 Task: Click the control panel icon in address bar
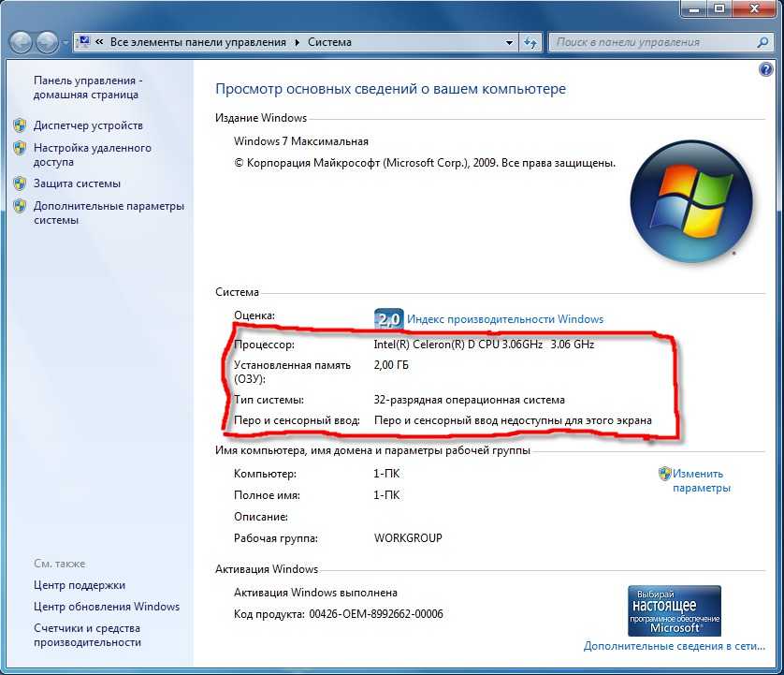coord(84,41)
